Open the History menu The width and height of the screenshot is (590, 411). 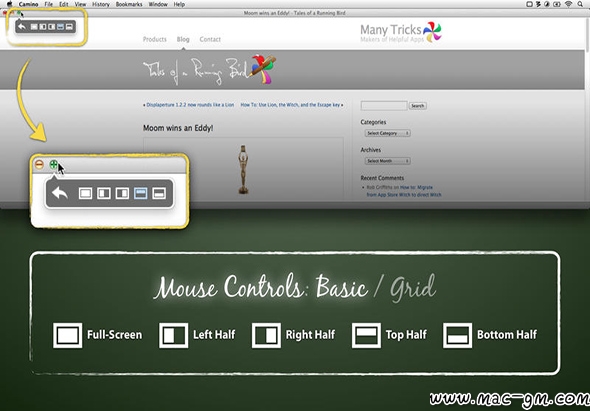click(101, 4)
